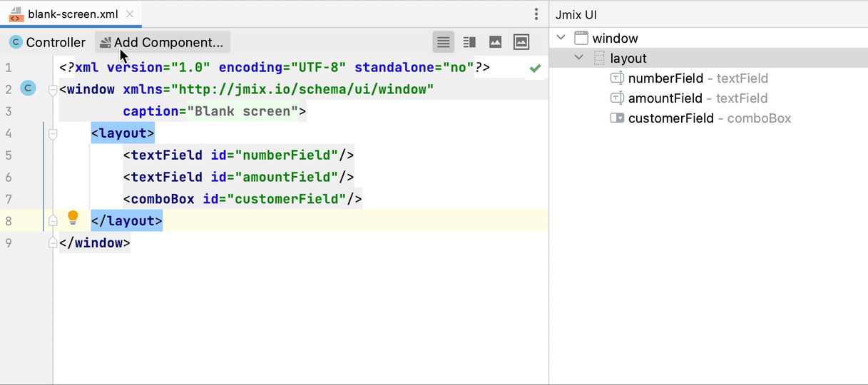The width and height of the screenshot is (868, 385).
Task: Click the closing window tag
Action: click(x=95, y=243)
